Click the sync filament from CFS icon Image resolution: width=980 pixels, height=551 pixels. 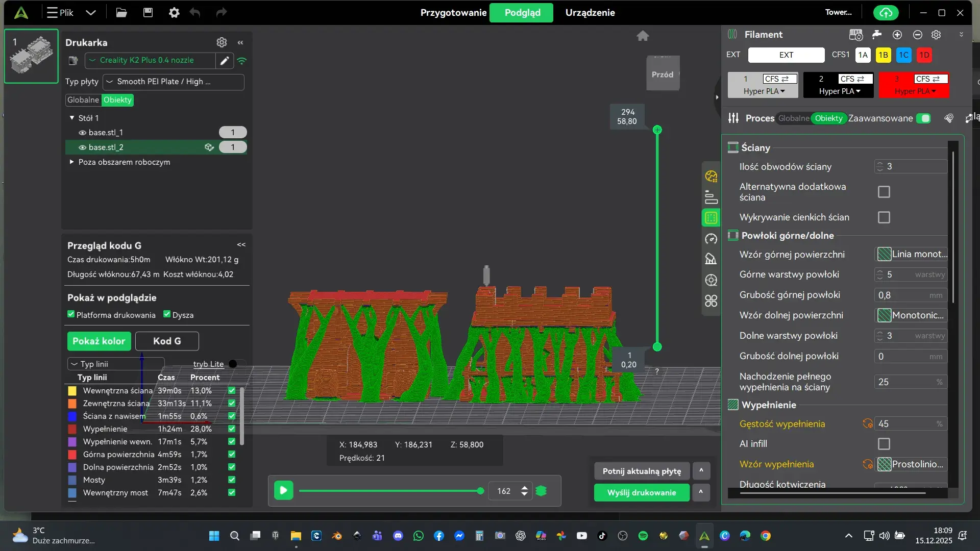click(855, 35)
